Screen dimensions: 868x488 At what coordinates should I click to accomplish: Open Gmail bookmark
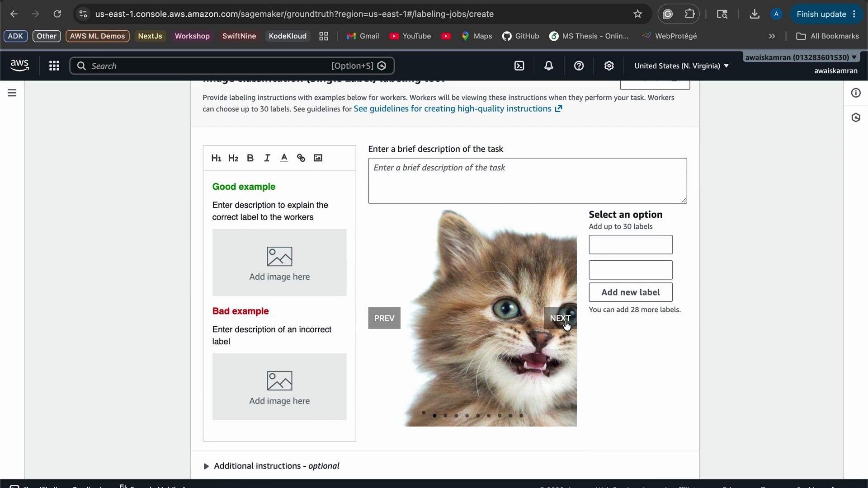point(363,36)
